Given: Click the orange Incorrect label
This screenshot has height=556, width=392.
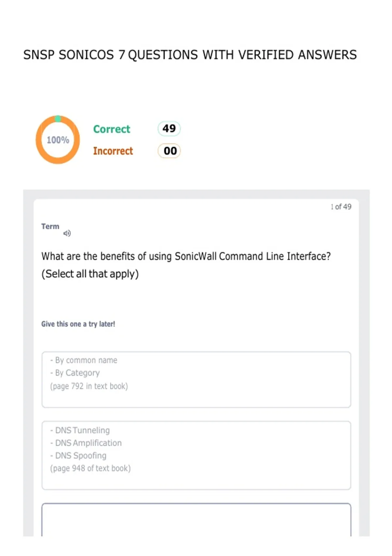Looking at the screenshot, I should point(113,151).
